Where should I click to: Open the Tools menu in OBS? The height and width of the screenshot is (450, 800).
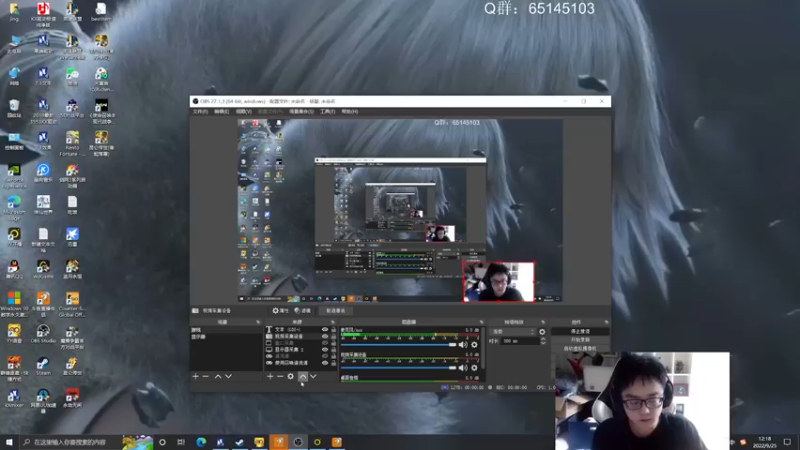[327, 111]
